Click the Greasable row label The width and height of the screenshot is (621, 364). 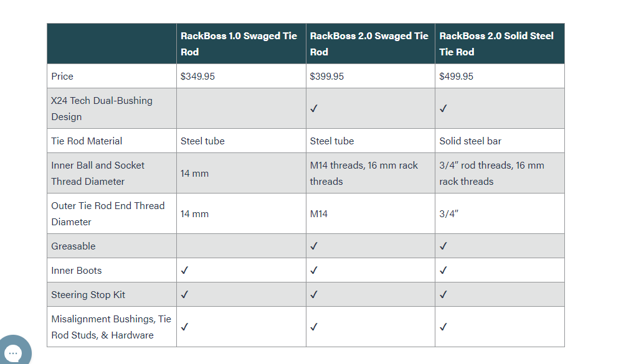pos(73,246)
